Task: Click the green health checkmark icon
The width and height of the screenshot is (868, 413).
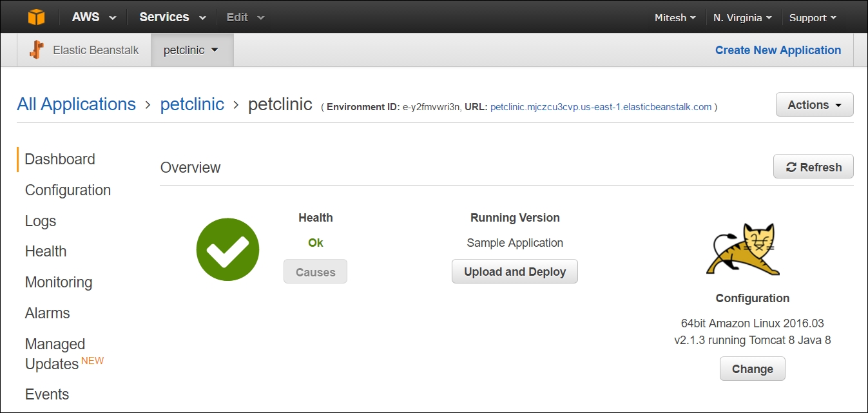Action: click(227, 249)
